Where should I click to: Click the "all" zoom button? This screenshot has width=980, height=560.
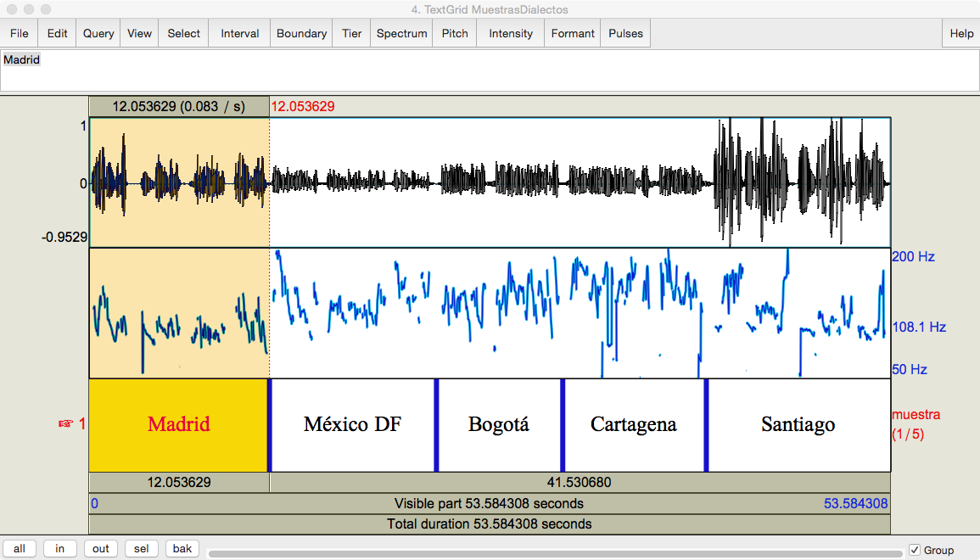click(19, 548)
